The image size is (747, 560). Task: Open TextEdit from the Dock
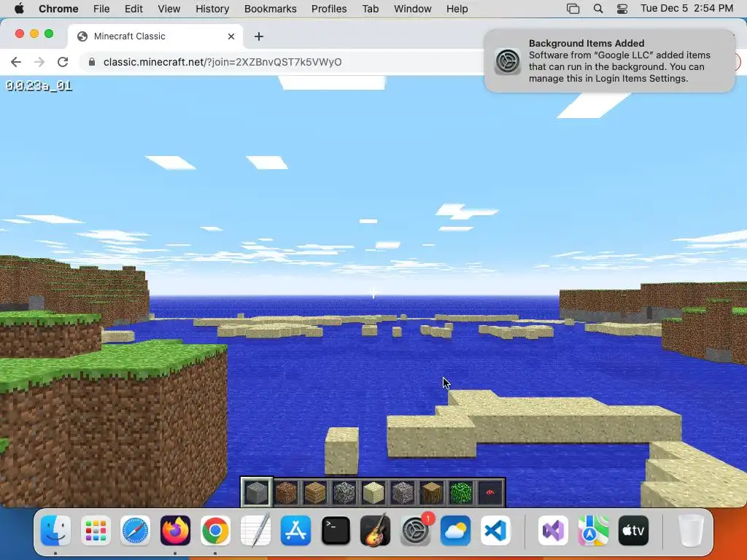(x=255, y=530)
